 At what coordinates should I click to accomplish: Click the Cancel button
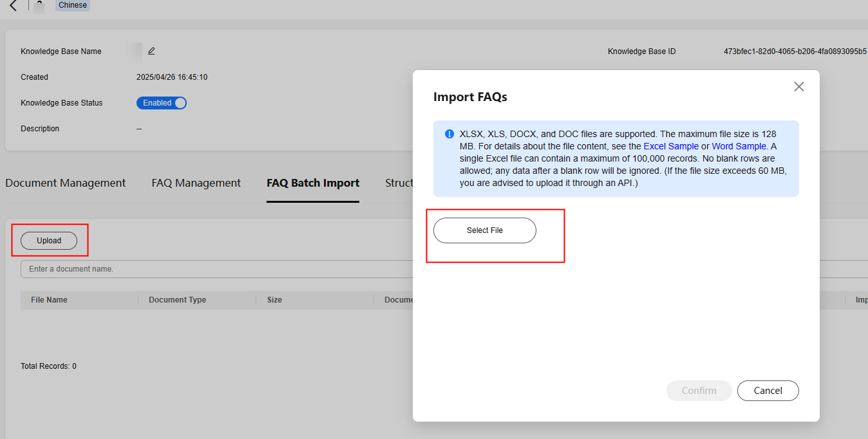tap(768, 391)
